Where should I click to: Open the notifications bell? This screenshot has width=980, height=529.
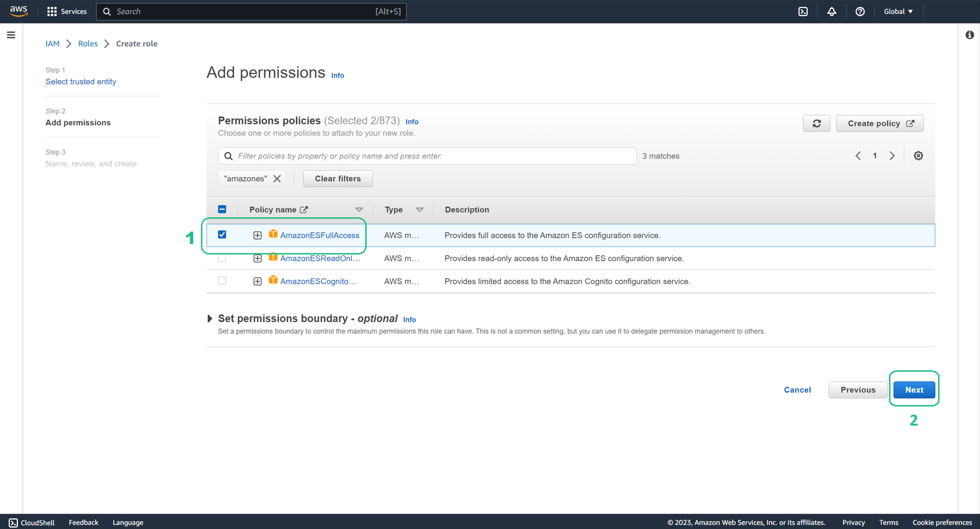pos(831,11)
